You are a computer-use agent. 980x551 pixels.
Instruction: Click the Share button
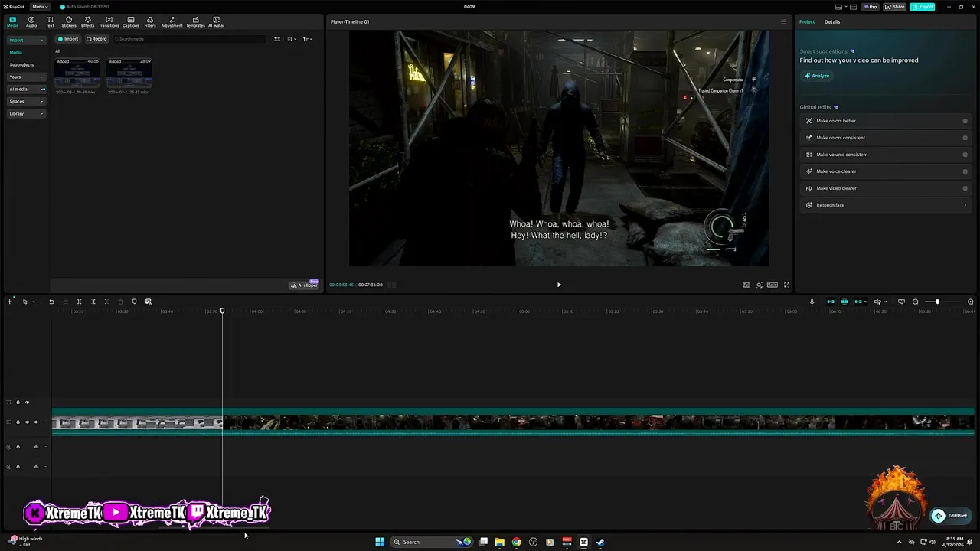(895, 7)
